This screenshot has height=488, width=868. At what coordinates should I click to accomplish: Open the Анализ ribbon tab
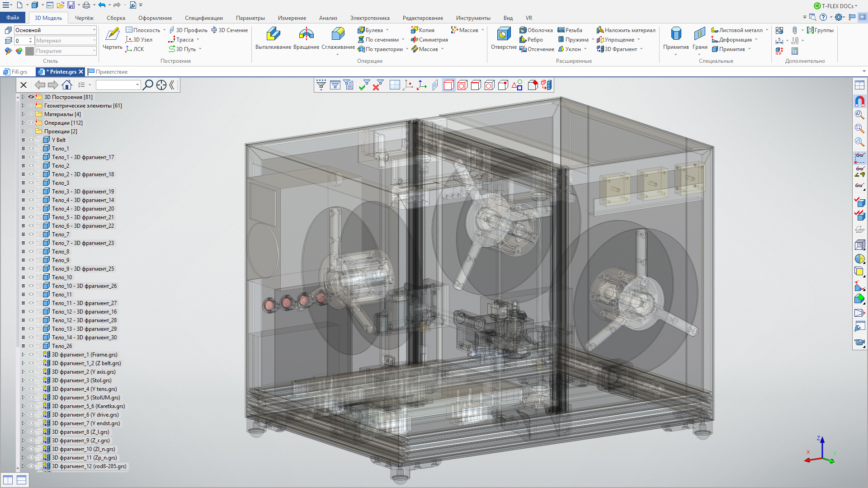328,18
